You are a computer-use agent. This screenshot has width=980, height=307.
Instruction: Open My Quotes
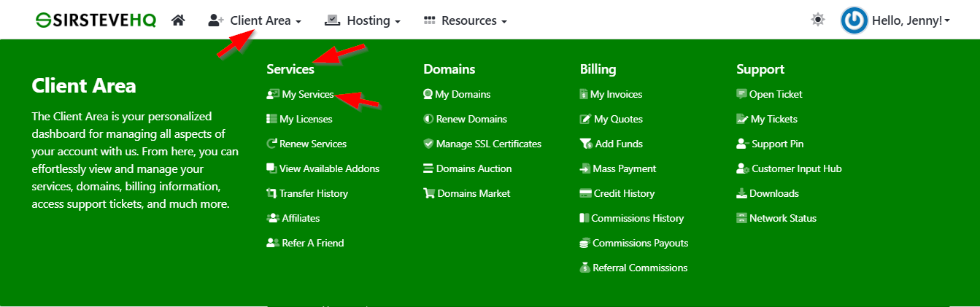click(619, 119)
